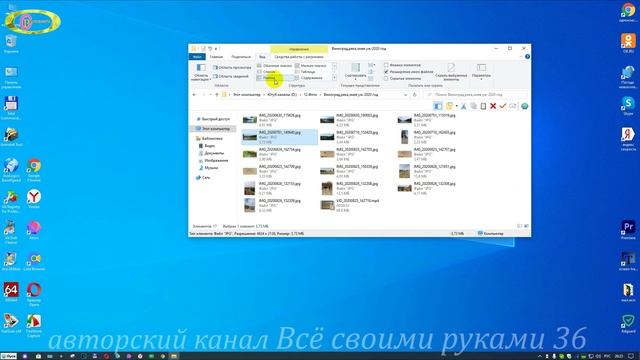640x360 pixels.
Task: Open the address bar history dropdown
Action: (405, 95)
